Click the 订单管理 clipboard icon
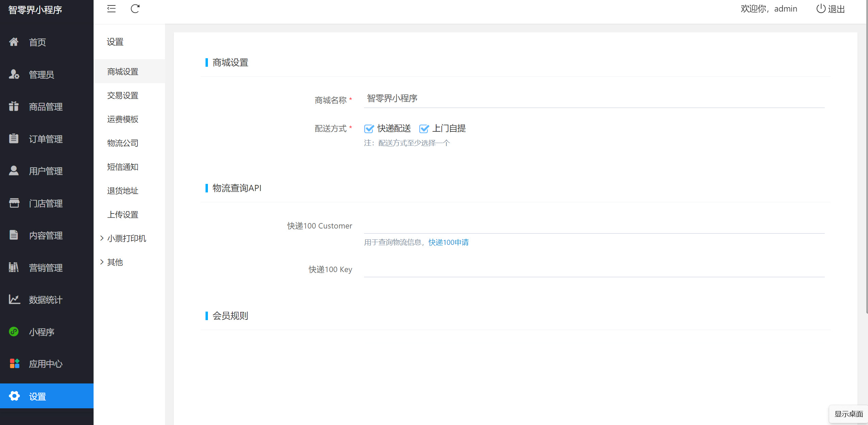Image resolution: width=868 pixels, height=425 pixels. click(x=14, y=139)
